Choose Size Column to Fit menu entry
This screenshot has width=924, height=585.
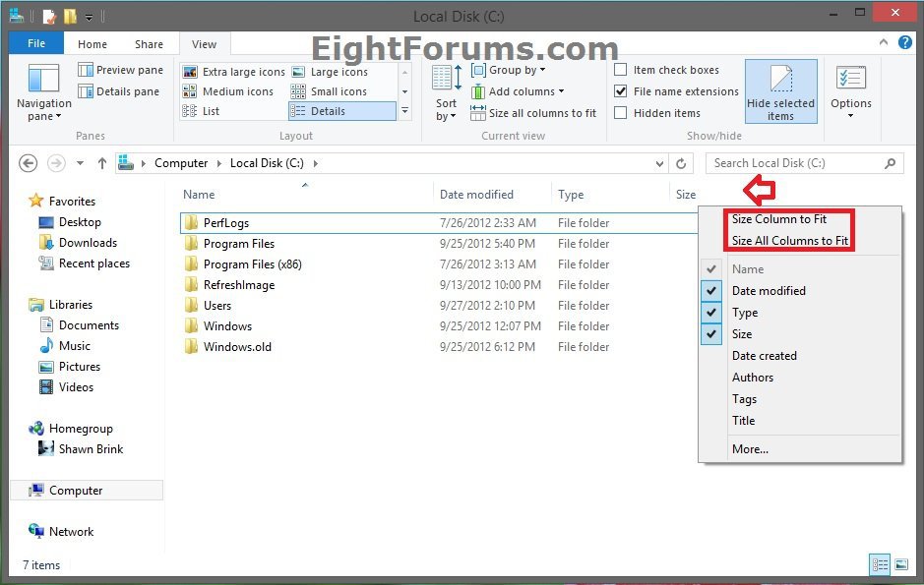tap(778, 219)
